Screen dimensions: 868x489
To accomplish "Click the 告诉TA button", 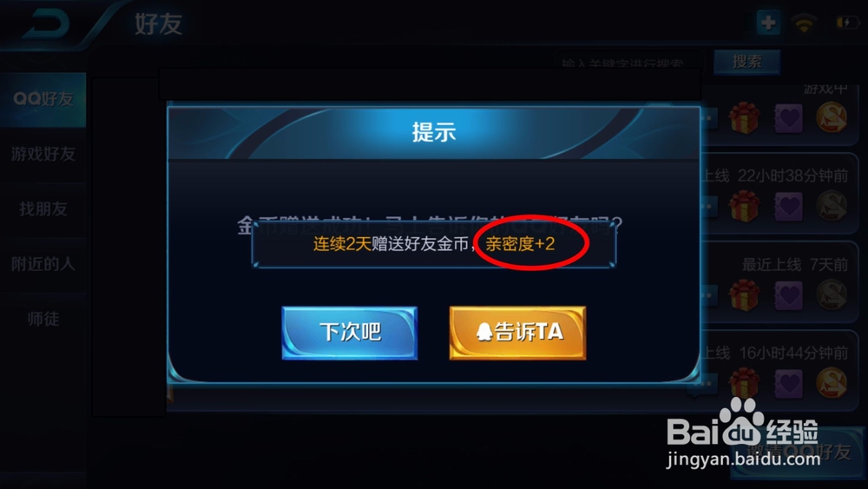I will pyautogui.click(x=517, y=333).
